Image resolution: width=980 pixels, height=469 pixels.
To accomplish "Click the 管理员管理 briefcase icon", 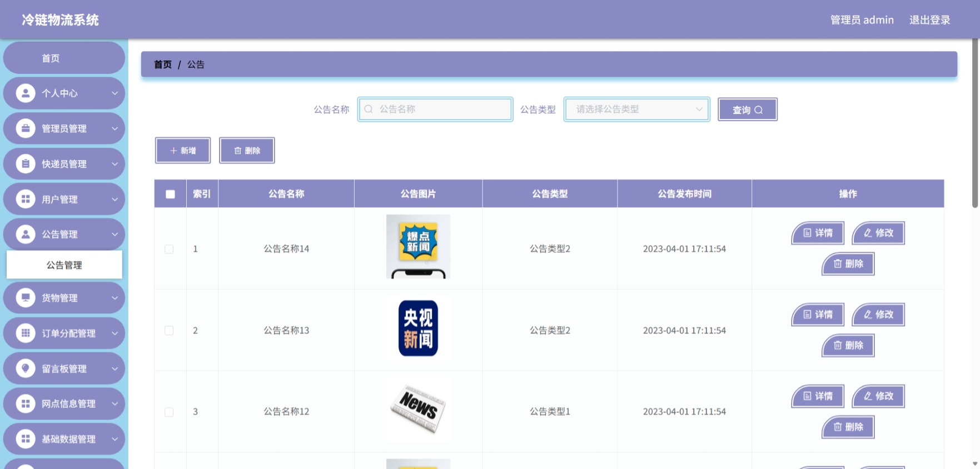I will (26, 128).
